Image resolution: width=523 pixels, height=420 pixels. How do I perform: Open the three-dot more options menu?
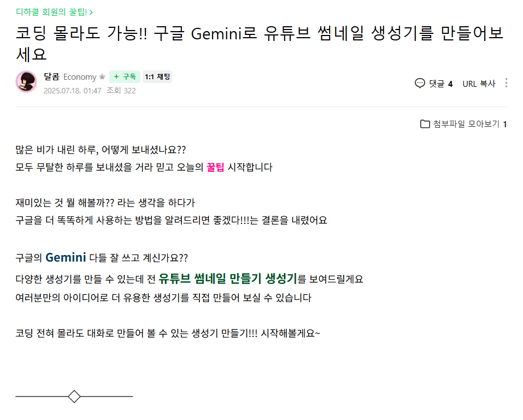coord(506,83)
